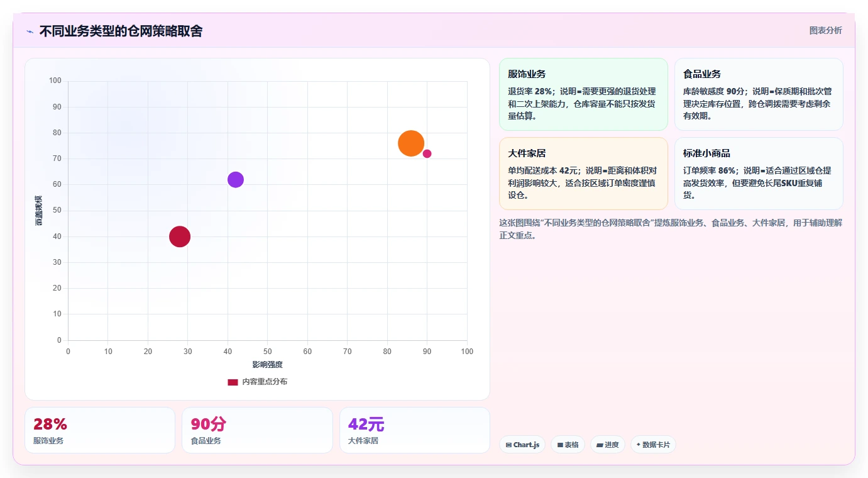Click the title 不同业务类型的仓网策略取舍
Viewport: 868px width, 478px height.
pos(121,31)
